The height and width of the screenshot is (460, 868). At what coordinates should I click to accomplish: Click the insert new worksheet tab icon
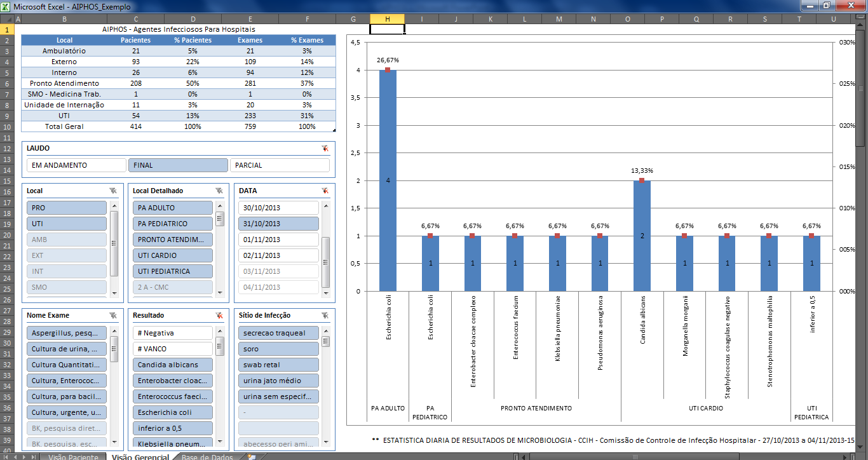pyautogui.click(x=252, y=456)
